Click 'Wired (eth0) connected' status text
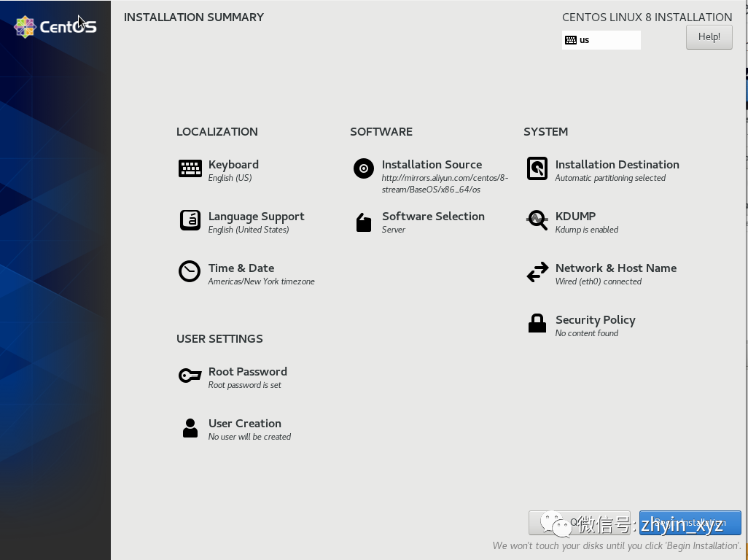The image size is (748, 560). (599, 281)
